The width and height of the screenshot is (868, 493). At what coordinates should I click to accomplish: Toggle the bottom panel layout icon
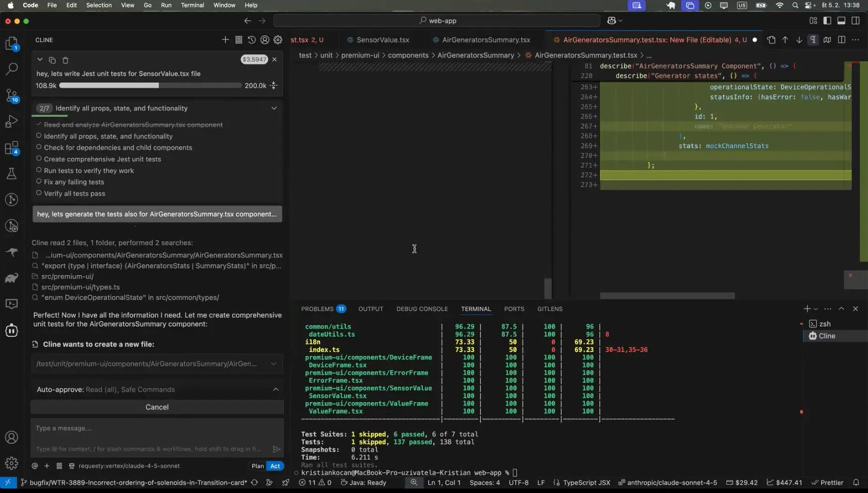pyautogui.click(x=841, y=20)
